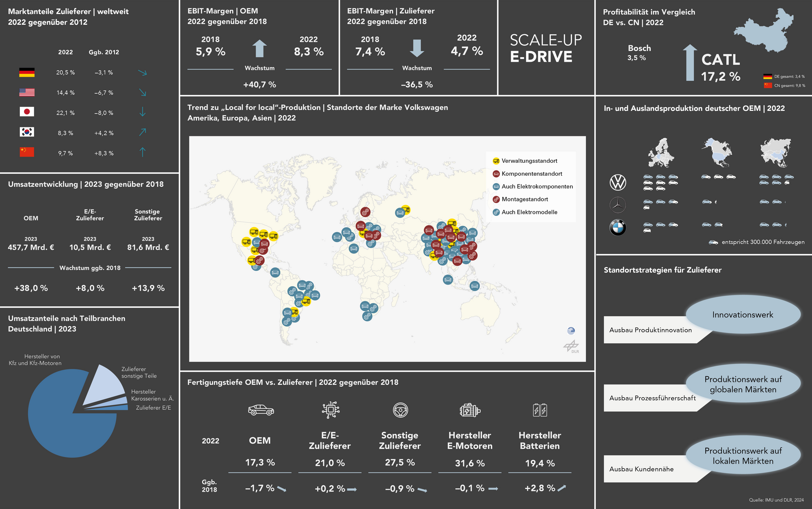812x509 pixels.
Task: Select the Innovationswerk bubble
Action: (x=743, y=315)
